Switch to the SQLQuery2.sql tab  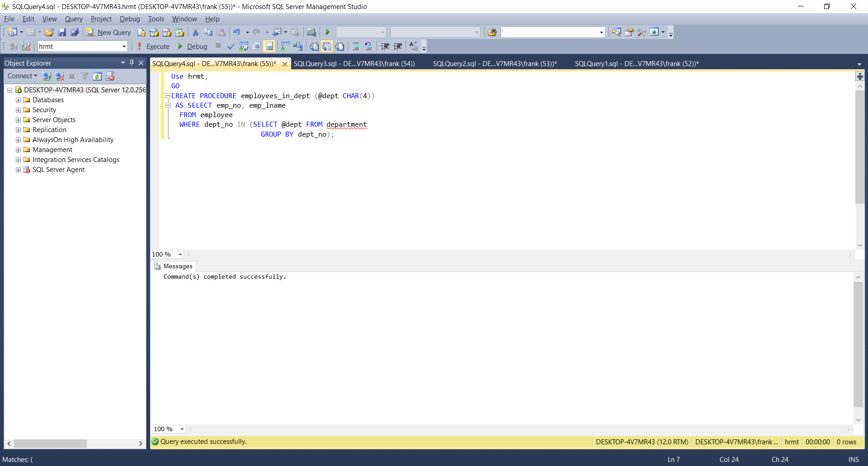point(495,64)
